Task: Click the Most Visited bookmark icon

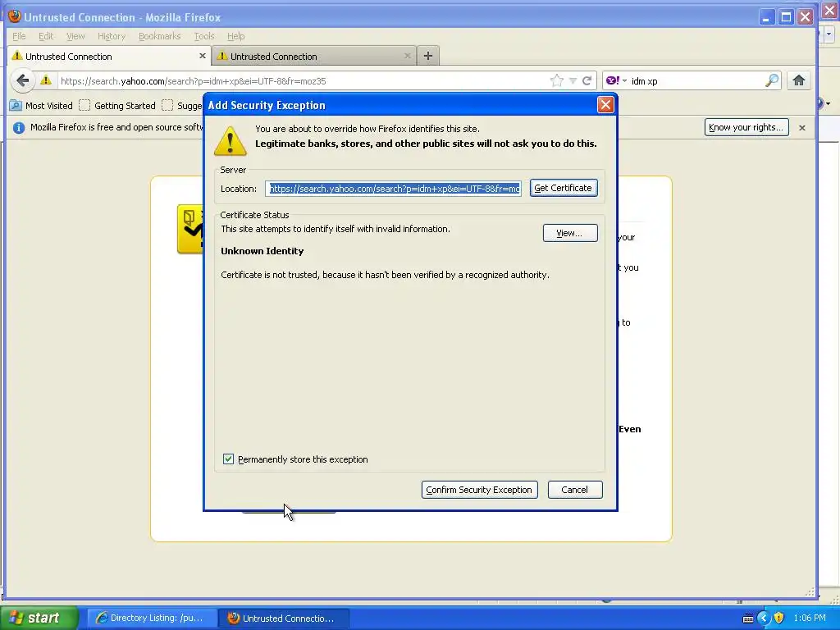Action: [x=16, y=106]
